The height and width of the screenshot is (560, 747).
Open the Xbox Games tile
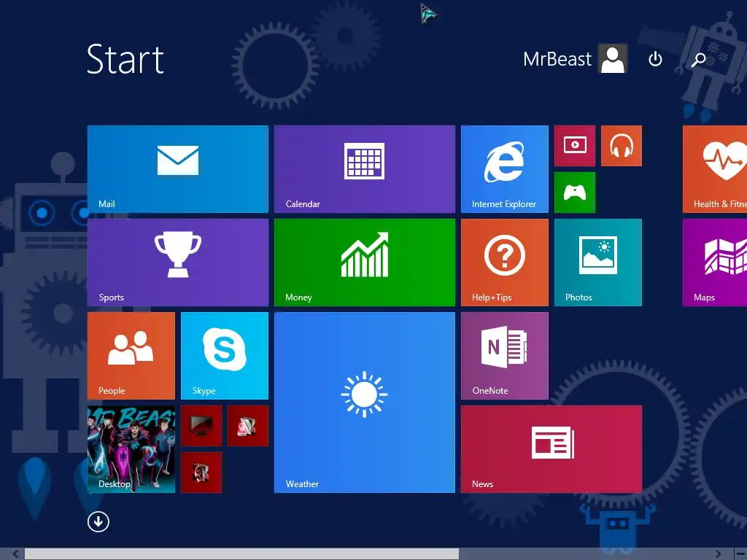point(575,192)
